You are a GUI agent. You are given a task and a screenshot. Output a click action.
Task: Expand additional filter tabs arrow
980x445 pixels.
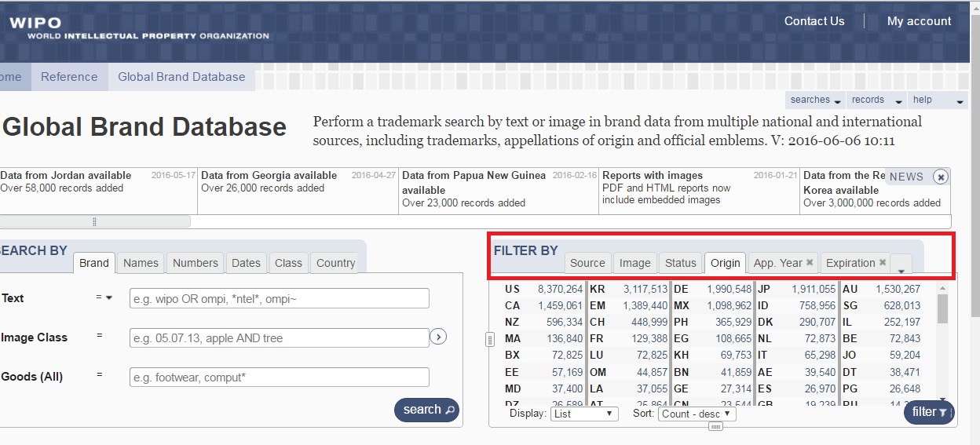point(901,265)
